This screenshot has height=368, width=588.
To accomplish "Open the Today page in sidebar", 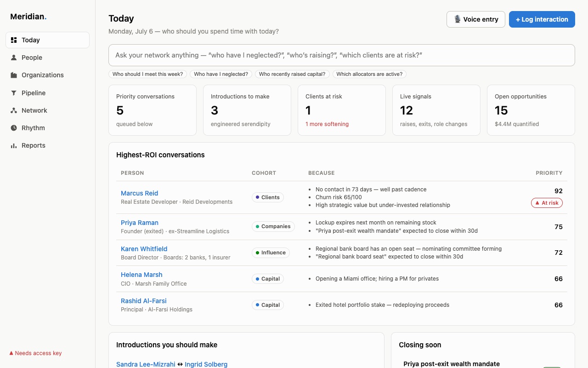I will [x=47, y=40].
